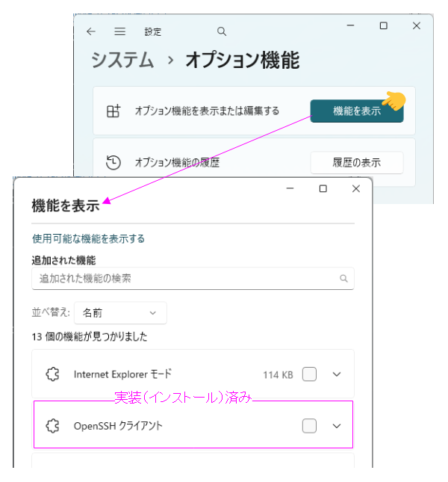This screenshot has width=448, height=482.
Task: Click the history clock icon
Action: (x=113, y=162)
